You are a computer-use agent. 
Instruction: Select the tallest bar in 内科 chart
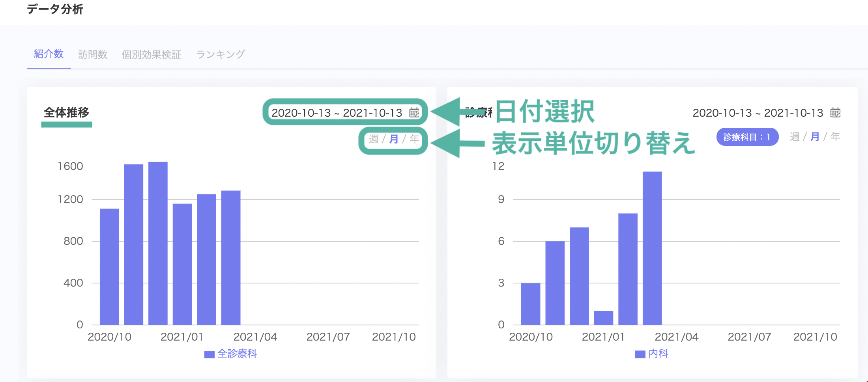[x=652, y=248]
